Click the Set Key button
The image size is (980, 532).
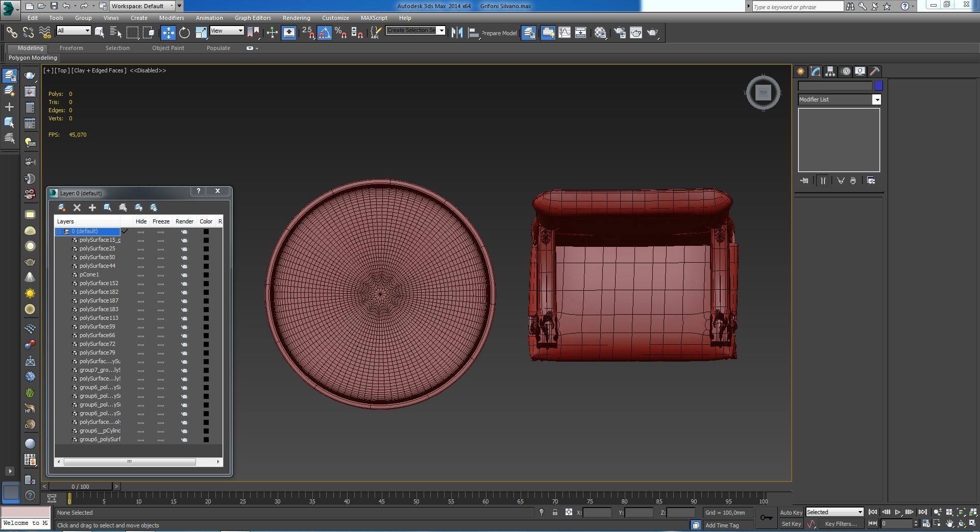tap(791, 524)
